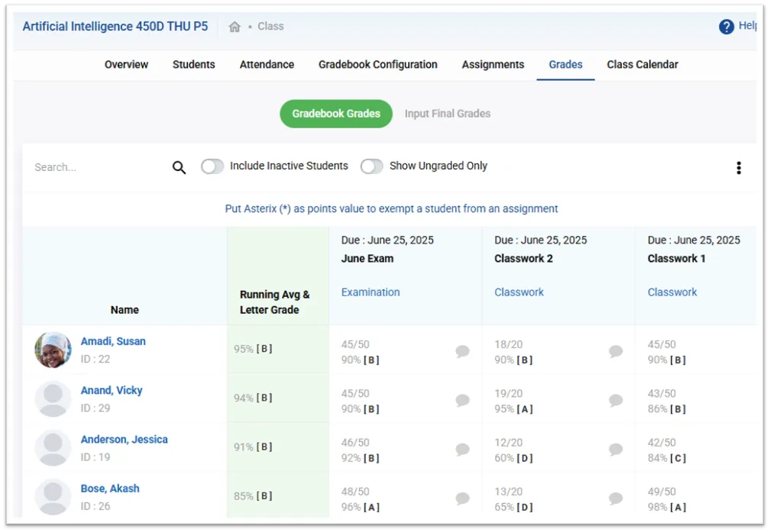The height and width of the screenshot is (532, 770).
Task: Click Anand, Vicky running average 94% [B]
Action: (253, 398)
